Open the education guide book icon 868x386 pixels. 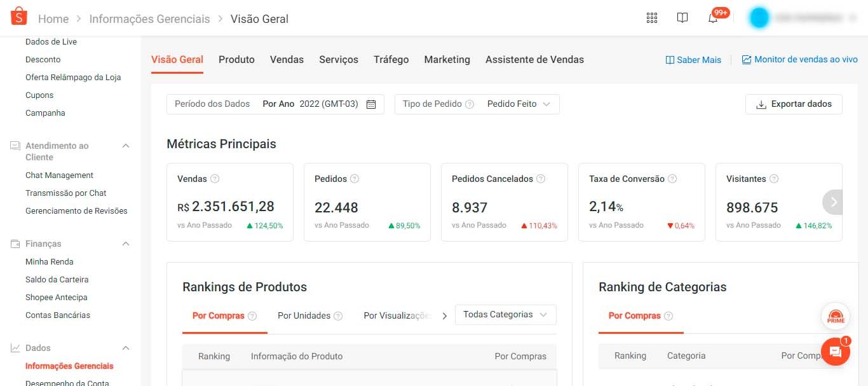[682, 18]
